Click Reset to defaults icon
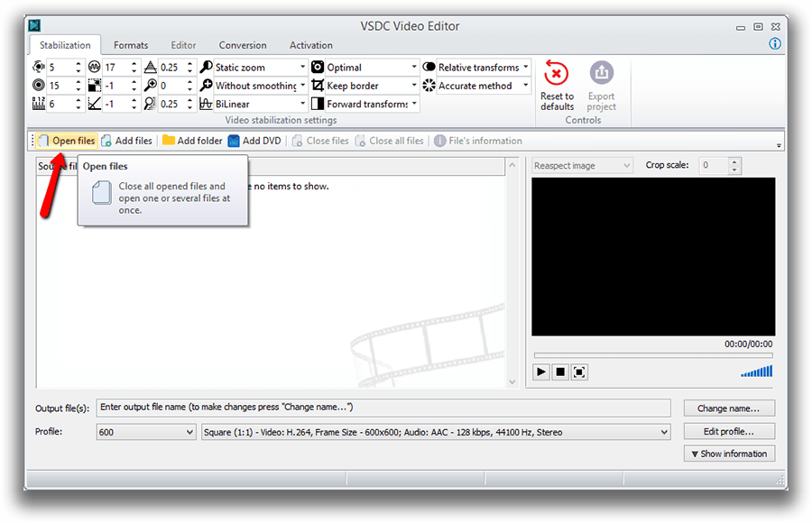This screenshot has height=523, width=812. coord(557,74)
